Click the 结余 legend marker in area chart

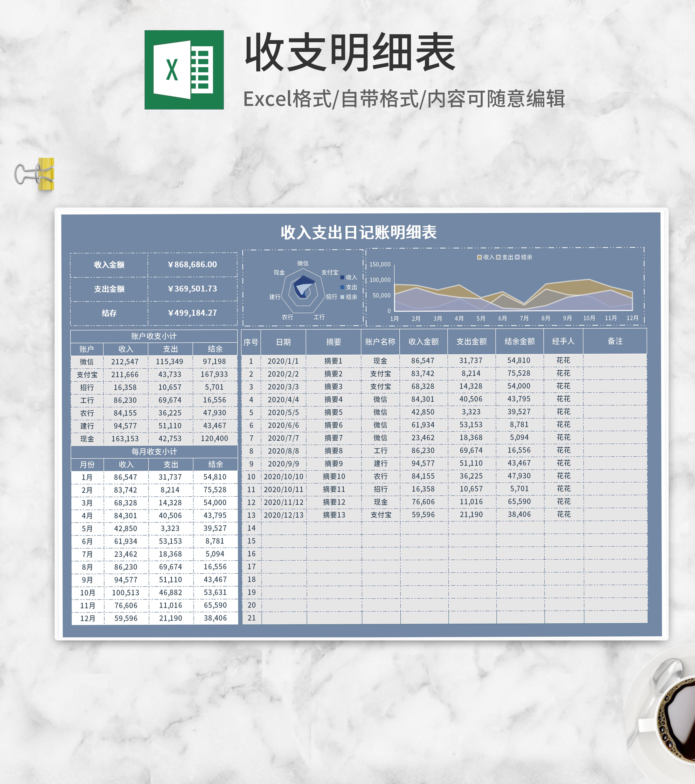(517, 257)
